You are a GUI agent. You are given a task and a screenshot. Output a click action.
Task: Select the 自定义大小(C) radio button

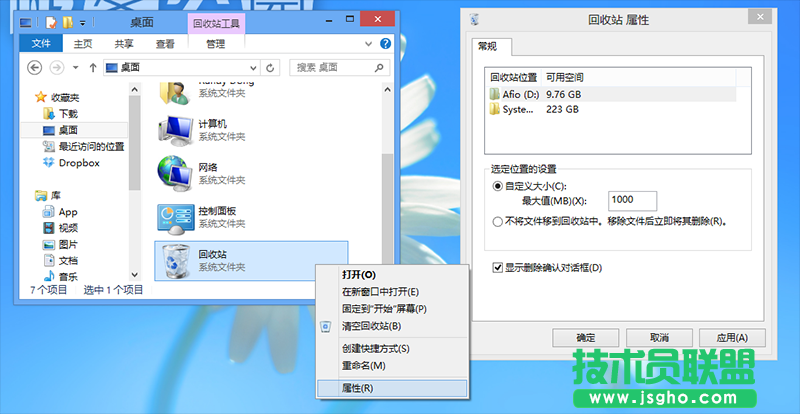coord(497,186)
